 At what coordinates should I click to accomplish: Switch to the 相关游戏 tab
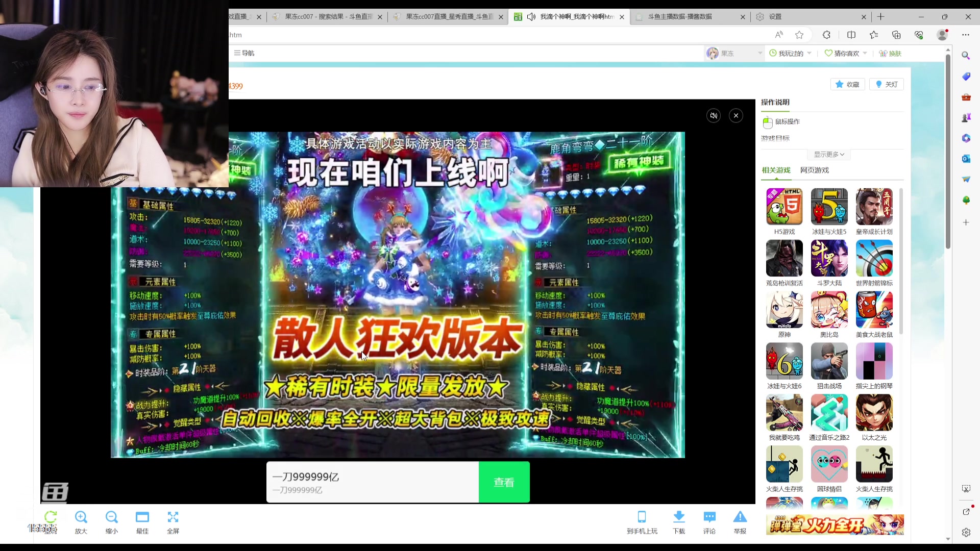point(776,170)
